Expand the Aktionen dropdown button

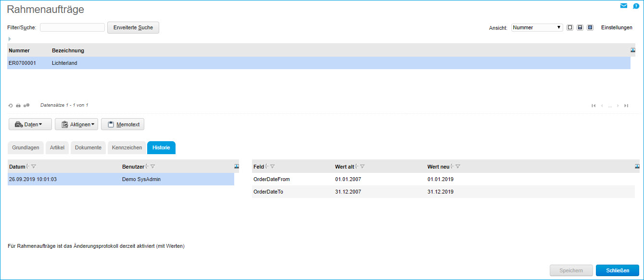pyautogui.click(x=76, y=124)
